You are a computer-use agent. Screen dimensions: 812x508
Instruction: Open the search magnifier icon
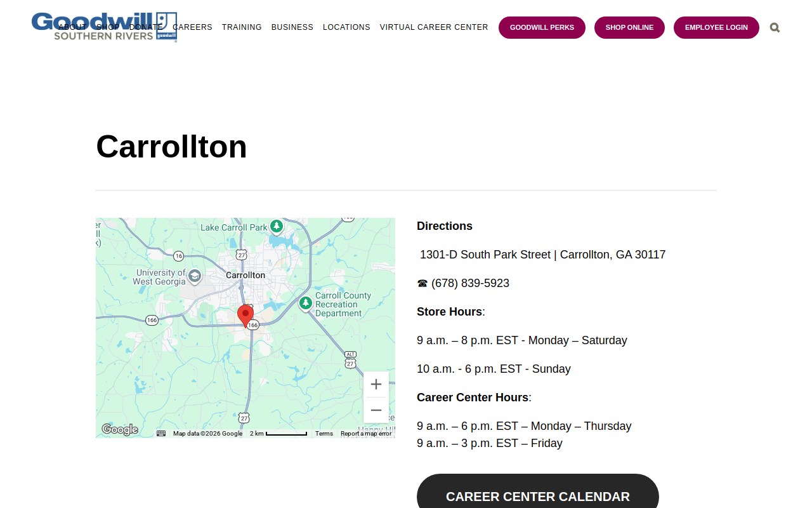click(775, 27)
